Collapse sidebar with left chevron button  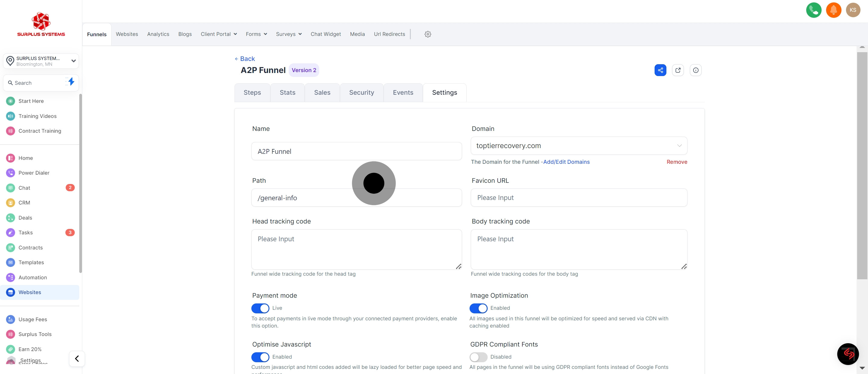77,359
